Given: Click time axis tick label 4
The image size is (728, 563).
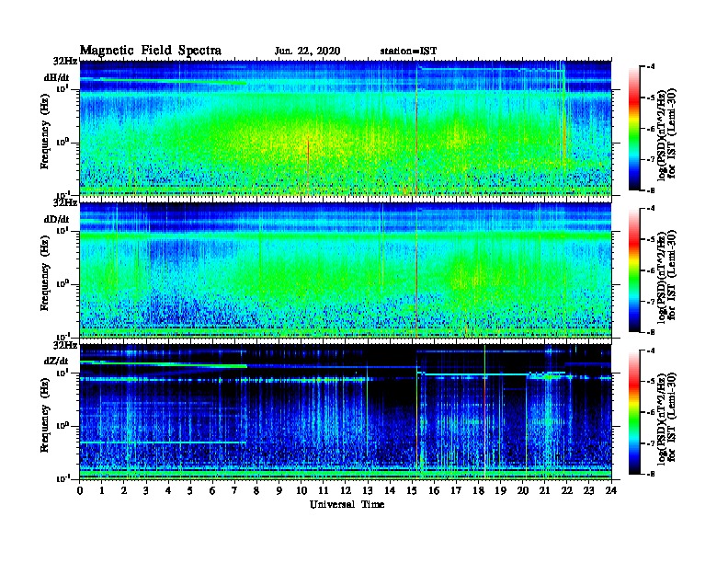Looking at the screenshot, I should tap(168, 490).
